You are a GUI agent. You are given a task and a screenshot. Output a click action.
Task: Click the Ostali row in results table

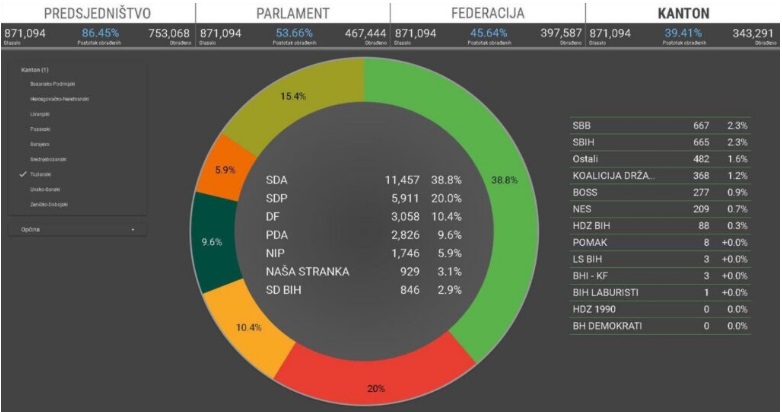coord(660,159)
